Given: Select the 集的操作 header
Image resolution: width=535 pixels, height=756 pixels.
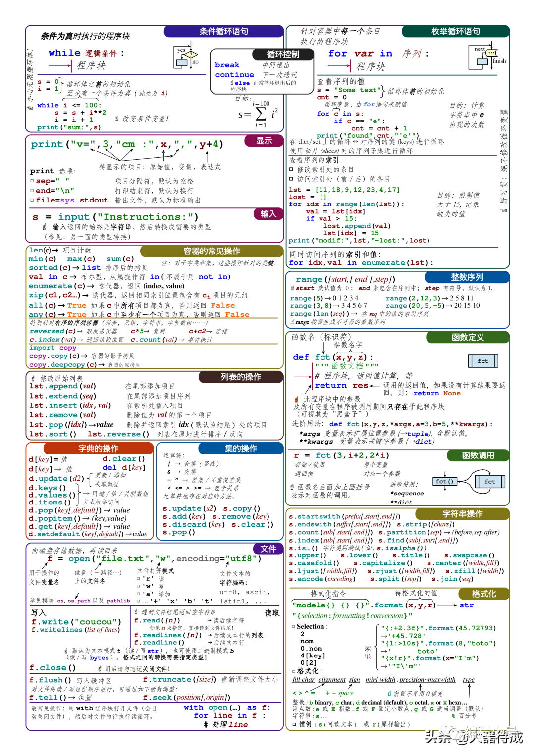Looking at the screenshot, I should tap(241, 448).
